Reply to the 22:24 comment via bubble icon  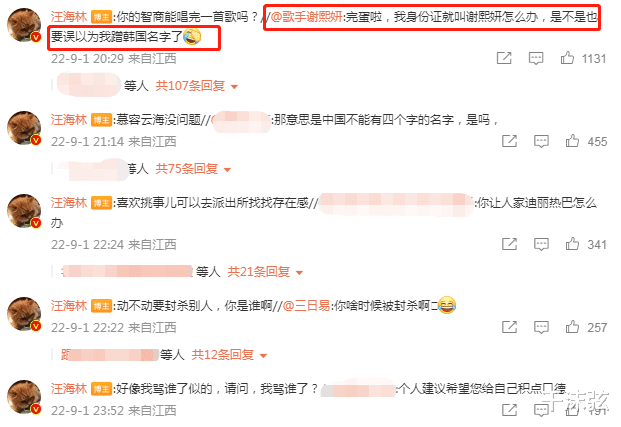pos(541,244)
